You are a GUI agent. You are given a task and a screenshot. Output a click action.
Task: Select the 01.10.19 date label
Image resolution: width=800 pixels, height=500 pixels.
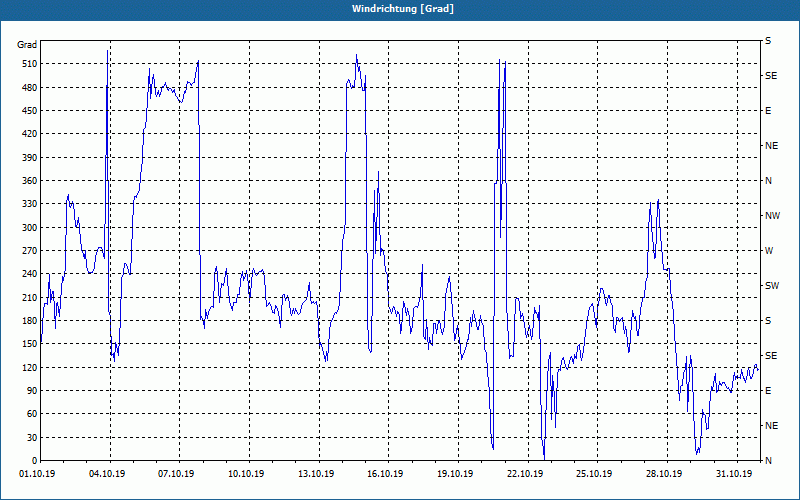coord(37,474)
